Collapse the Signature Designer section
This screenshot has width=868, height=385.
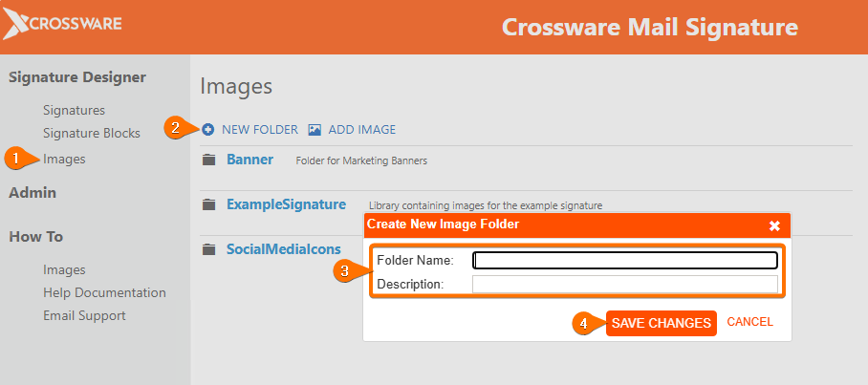(77, 76)
